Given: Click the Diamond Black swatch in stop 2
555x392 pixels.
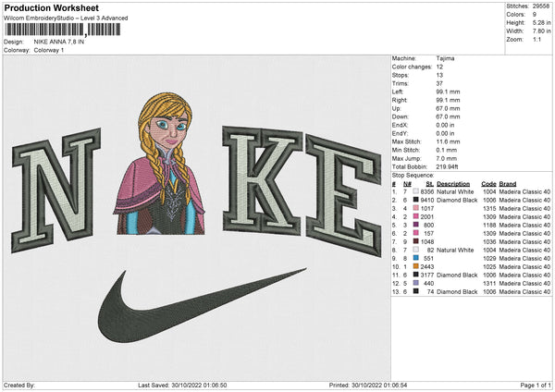Looking at the screenshot, I should tap(415, 200).
